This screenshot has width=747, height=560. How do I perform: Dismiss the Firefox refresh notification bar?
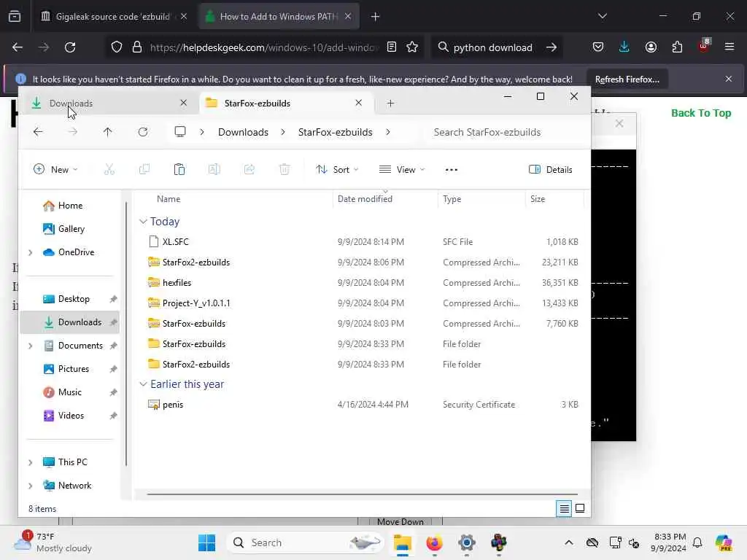click(729, 79)
